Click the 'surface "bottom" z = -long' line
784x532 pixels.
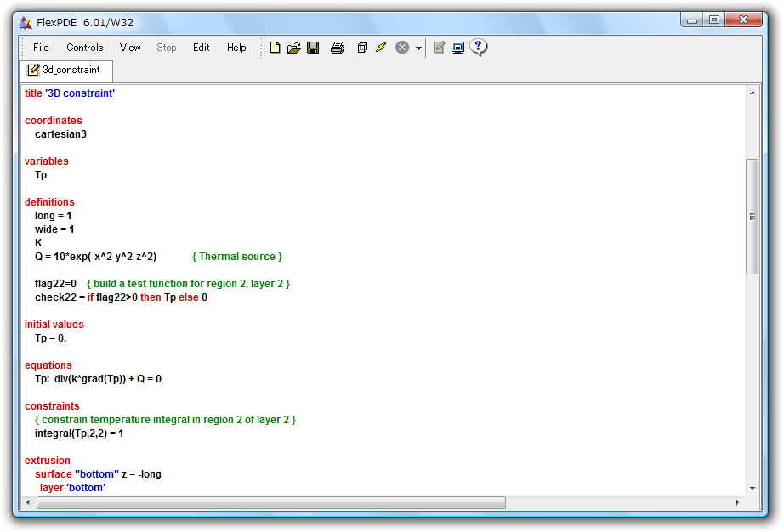pyautogui.click(x=98, y=474)
